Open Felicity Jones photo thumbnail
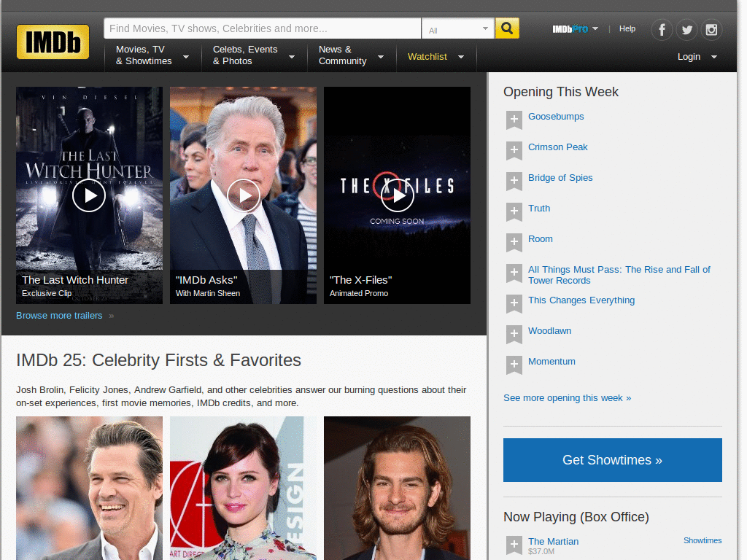The image size is (747, 560). click(x=243, y=488)
